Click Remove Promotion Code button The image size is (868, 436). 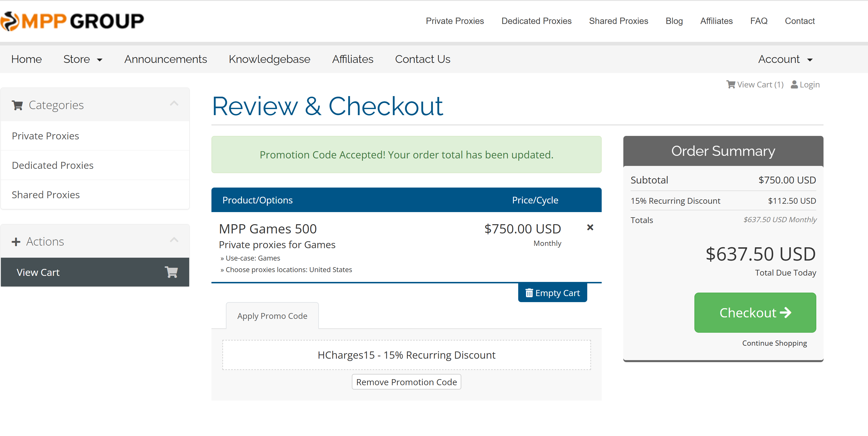tap(406, 382)
